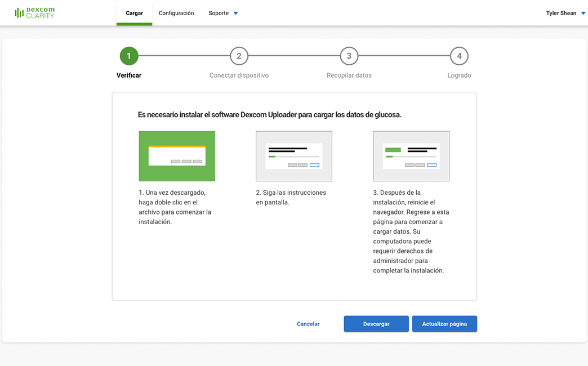Open the Configuración tab
This screenshot has height=366, width=588.
pyautogui.click(x=176, y=12)
